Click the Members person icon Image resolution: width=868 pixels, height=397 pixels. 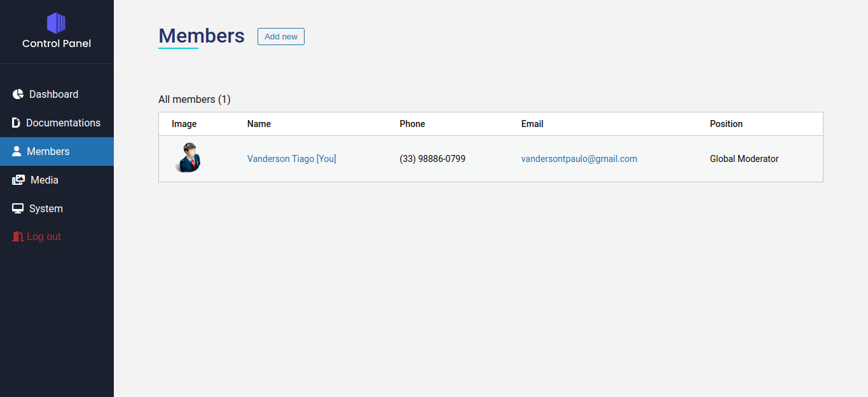tap(17, 151)
